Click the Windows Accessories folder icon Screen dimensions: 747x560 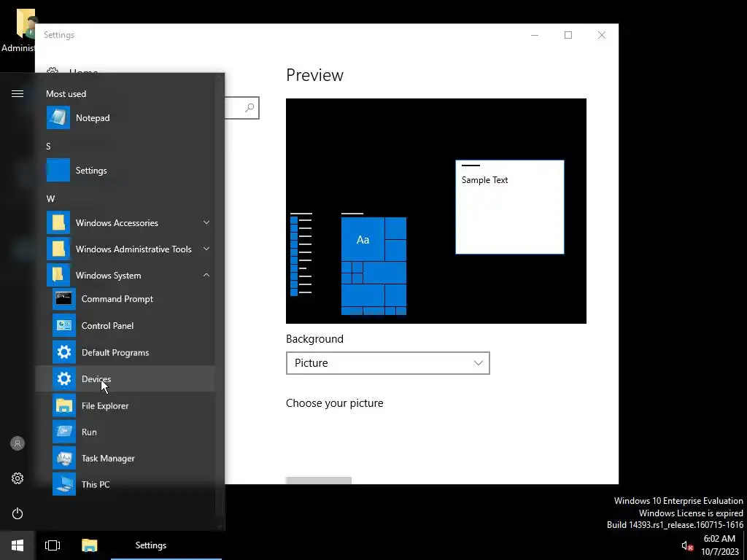pyautogui.click(x=58, y=222)
